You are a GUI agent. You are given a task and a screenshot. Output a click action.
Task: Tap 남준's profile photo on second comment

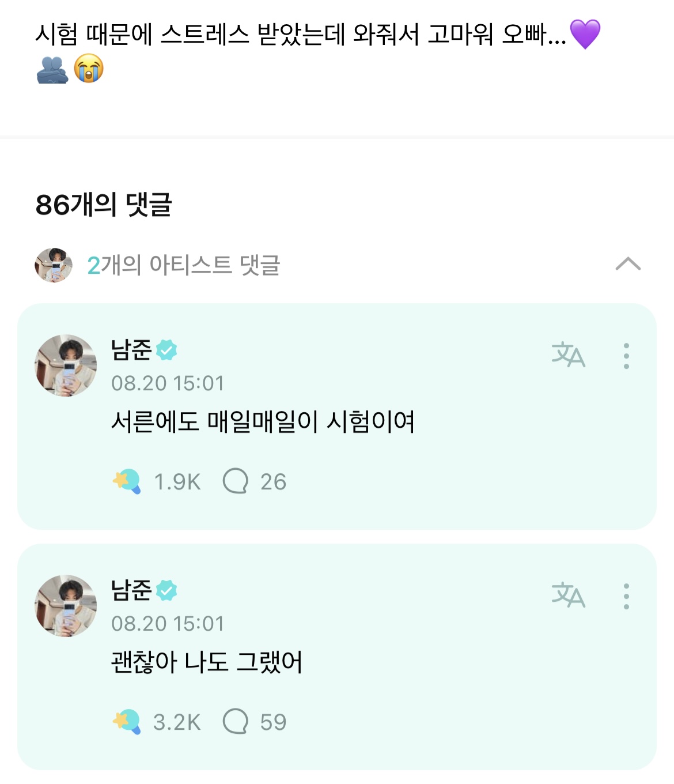[66, 606]
